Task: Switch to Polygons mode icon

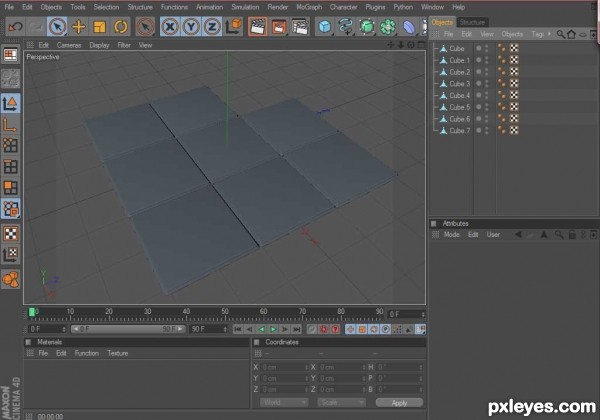Action: (x=10, y=188)
